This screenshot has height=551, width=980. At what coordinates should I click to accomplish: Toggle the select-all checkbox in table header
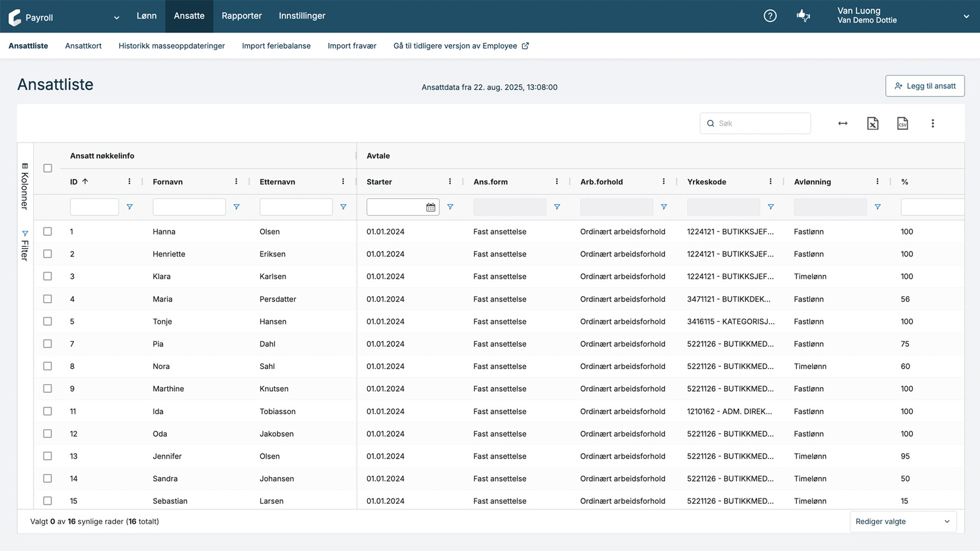coord(48,168)
